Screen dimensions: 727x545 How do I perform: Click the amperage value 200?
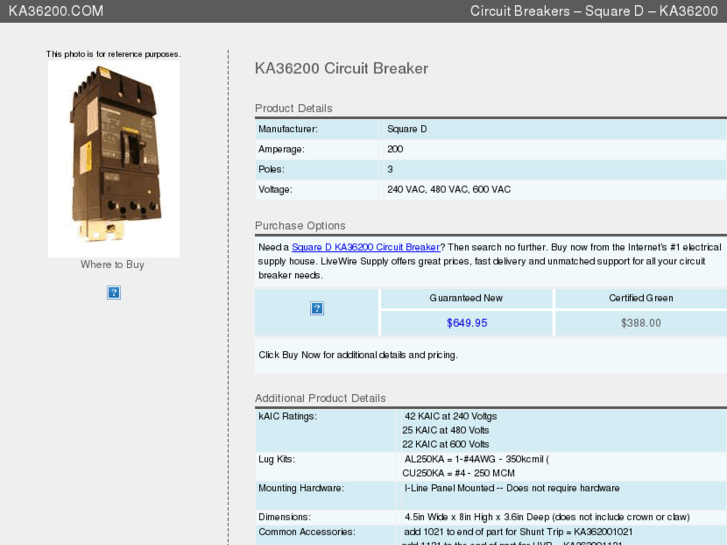[395, 149]
